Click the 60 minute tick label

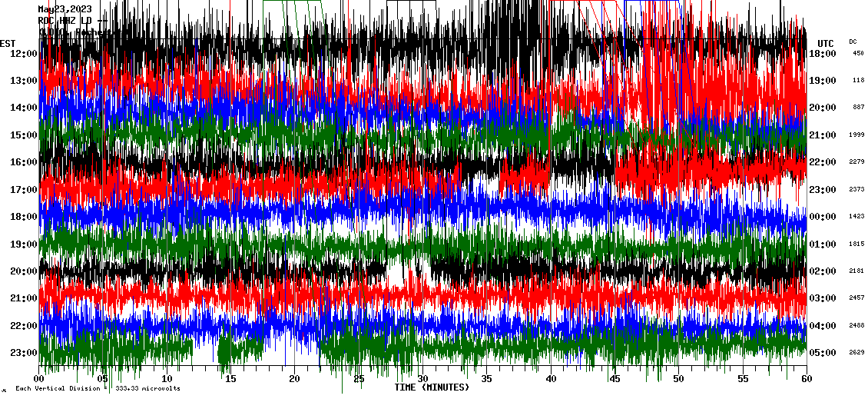point(806,379)
